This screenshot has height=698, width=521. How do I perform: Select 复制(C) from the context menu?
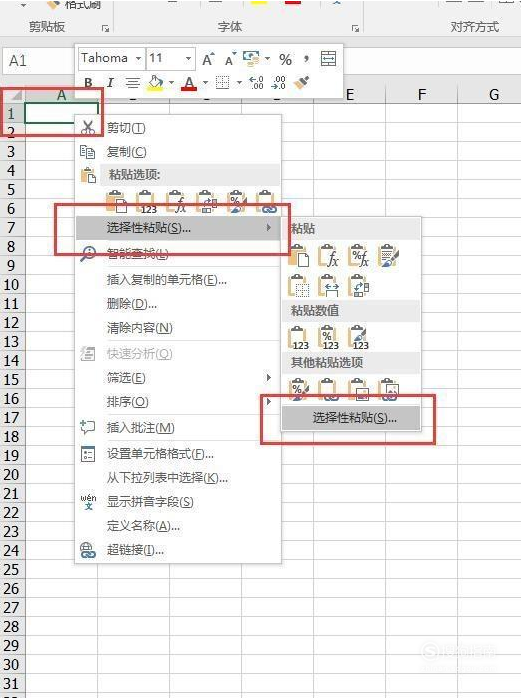click(178, 152)
